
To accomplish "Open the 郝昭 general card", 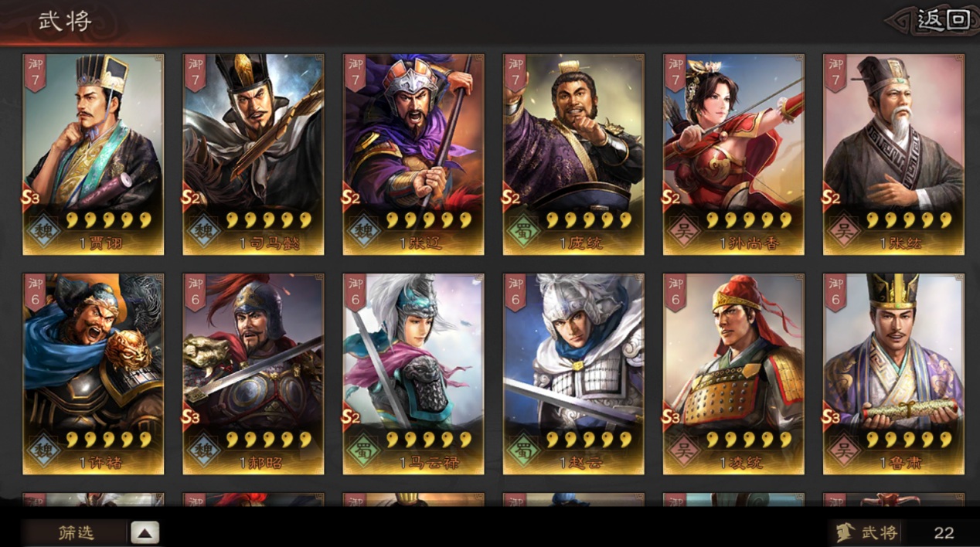I will 254,374.
